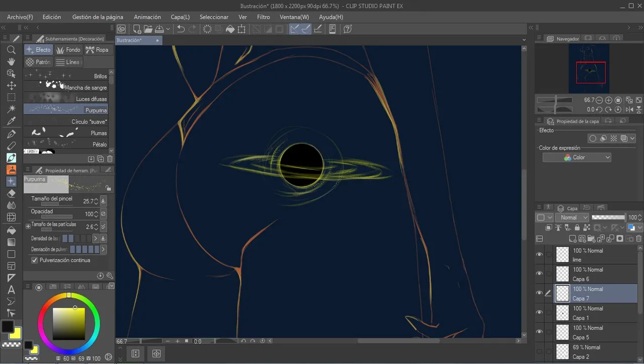Open Clip Studio help icon

347,29
